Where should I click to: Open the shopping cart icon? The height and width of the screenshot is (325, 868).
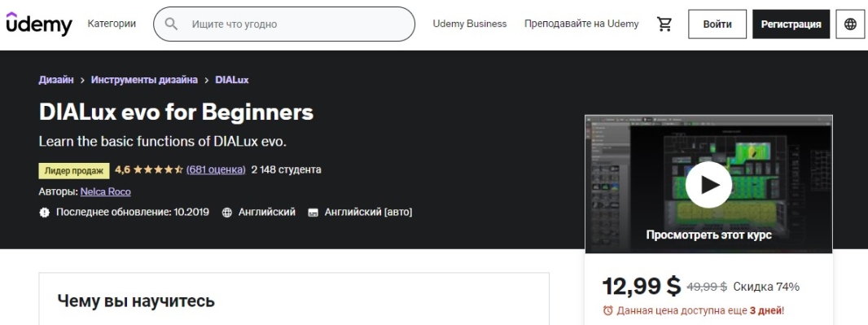[664, 24]
